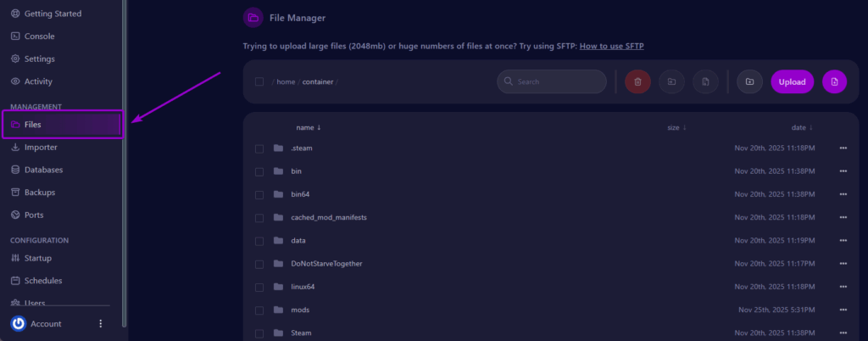Check the box for the .steam folder
The width and height of the screenshot is (868, 341).
coord(259,149)
